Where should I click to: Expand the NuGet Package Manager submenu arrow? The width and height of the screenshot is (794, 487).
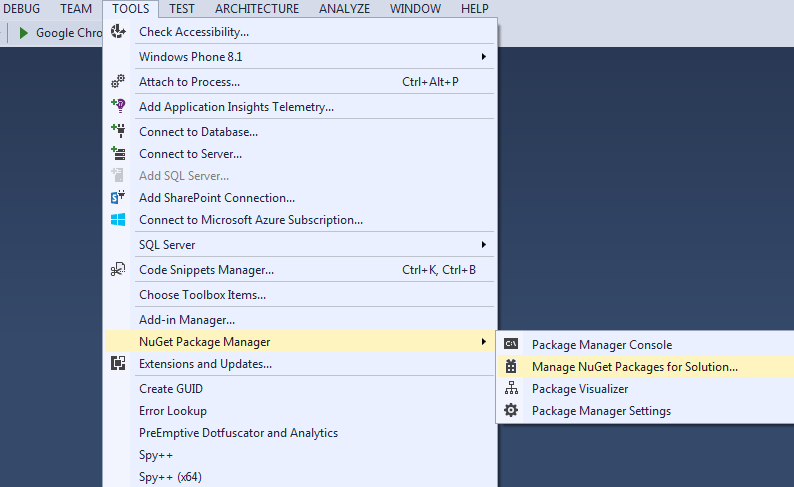[484, 342]
